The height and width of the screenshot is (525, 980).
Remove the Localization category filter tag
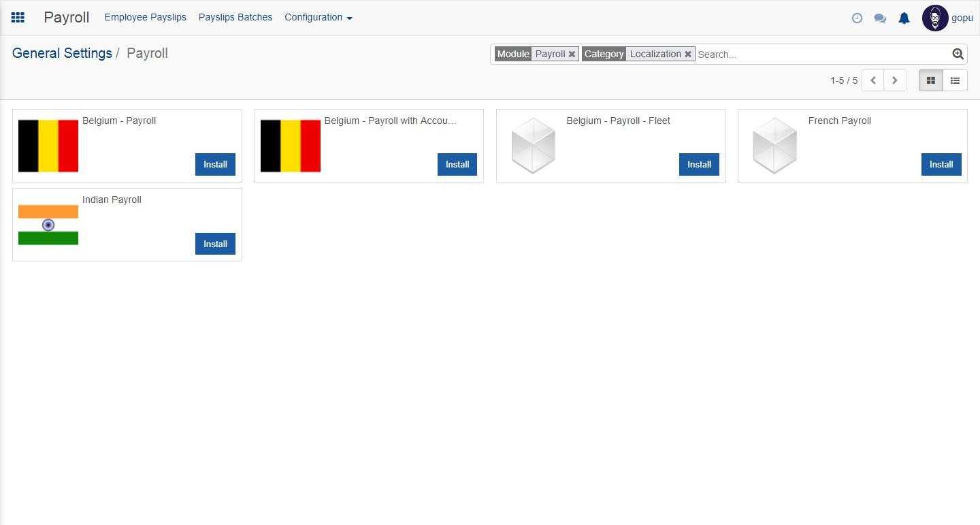click(688, 54)
